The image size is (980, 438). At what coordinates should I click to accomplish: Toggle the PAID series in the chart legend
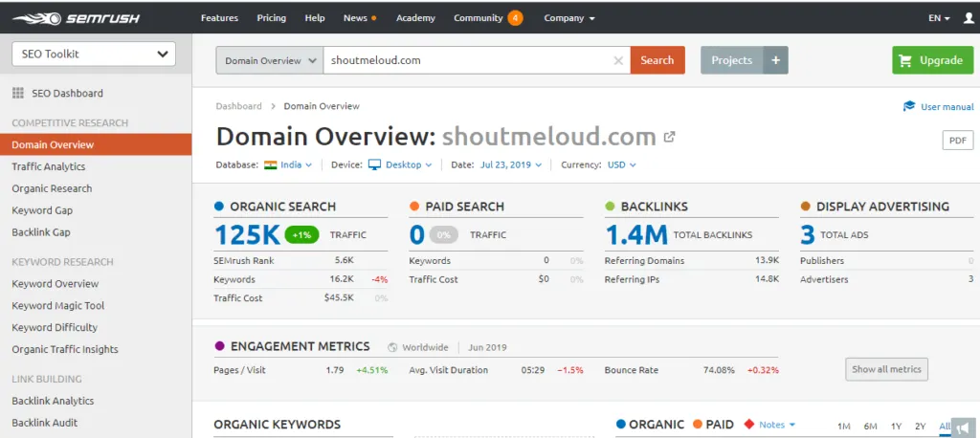(713, 425)
